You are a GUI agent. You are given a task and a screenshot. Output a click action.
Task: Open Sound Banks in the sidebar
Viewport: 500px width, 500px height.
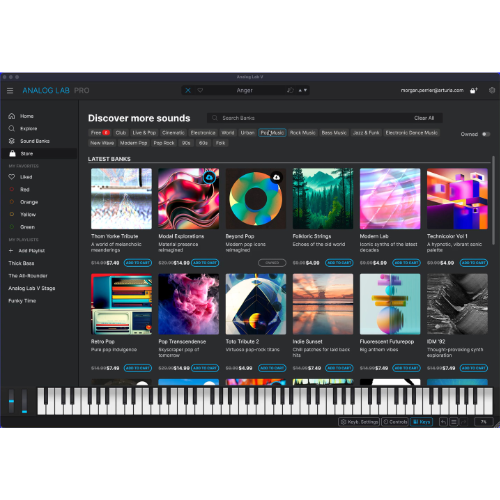click(35, 141)
